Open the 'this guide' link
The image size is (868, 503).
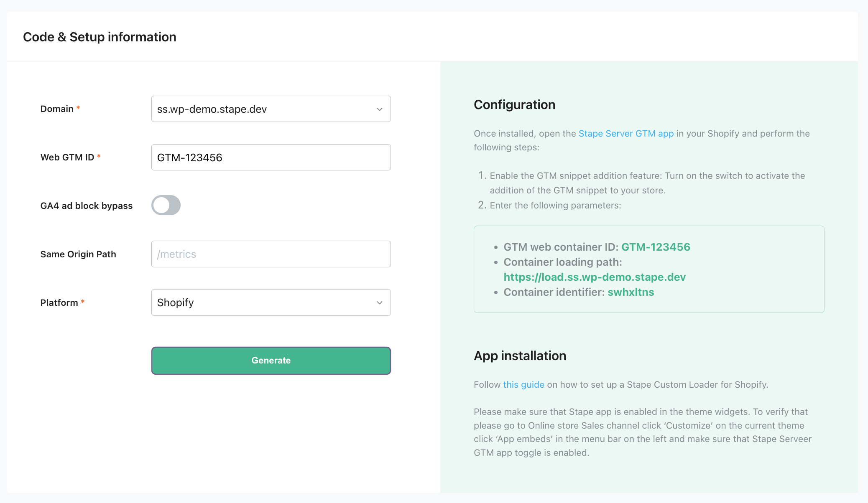tap(523, 385)
